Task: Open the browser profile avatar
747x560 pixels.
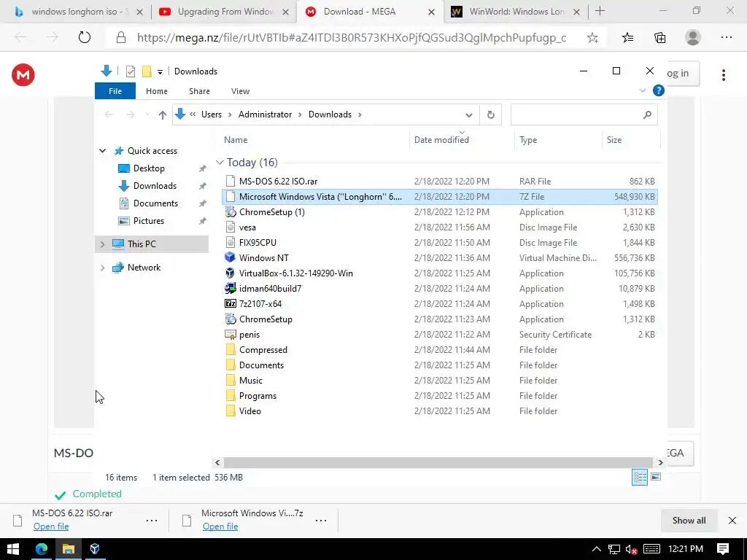Action: click(x=693, y=38)
